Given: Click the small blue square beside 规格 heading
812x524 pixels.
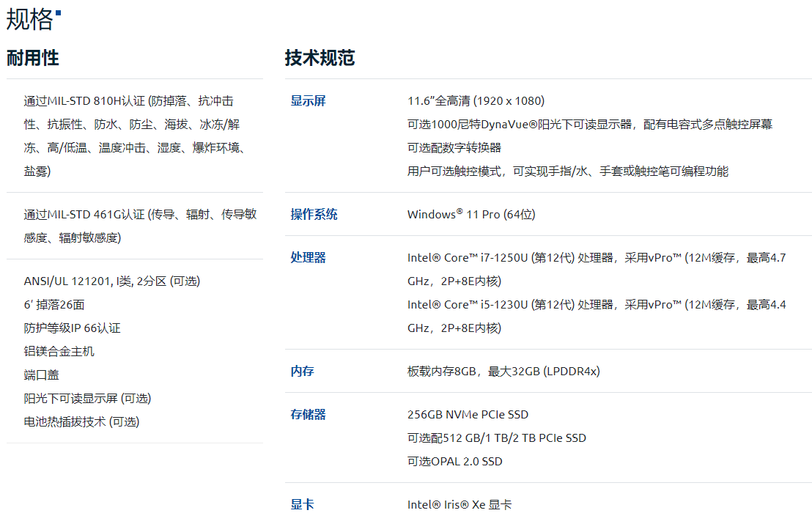Looking at the screenshot, I should pos(58,12).
